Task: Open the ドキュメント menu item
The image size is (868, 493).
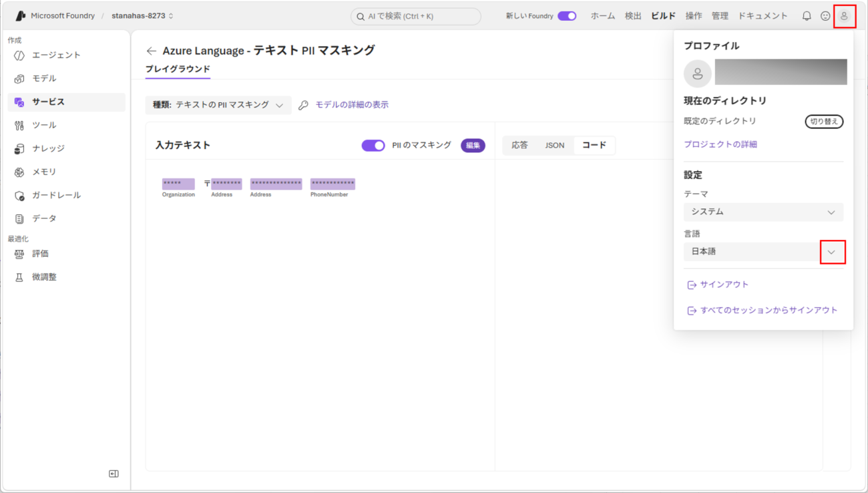Action: pyautogui.click(x=763, y=16)
